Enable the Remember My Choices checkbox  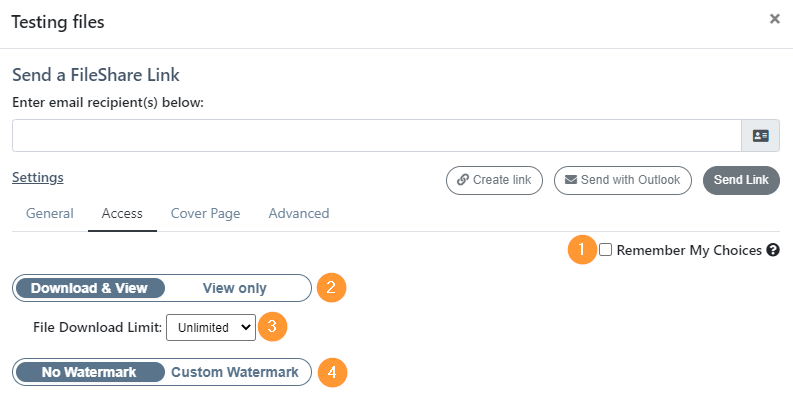[x=605, y=250]
